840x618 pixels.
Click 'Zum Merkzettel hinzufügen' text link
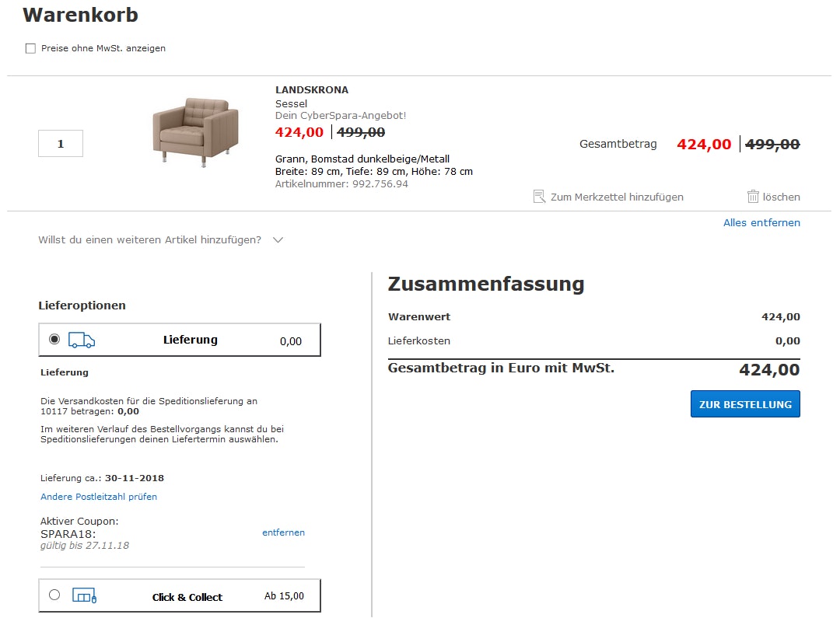[617, 197]
